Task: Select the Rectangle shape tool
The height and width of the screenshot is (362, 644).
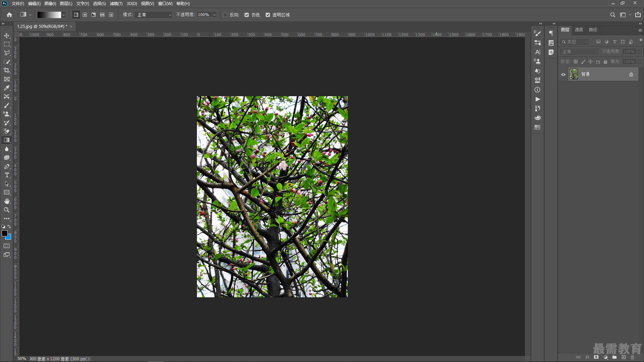Action: pyautogui.click(x=7, y=192)
